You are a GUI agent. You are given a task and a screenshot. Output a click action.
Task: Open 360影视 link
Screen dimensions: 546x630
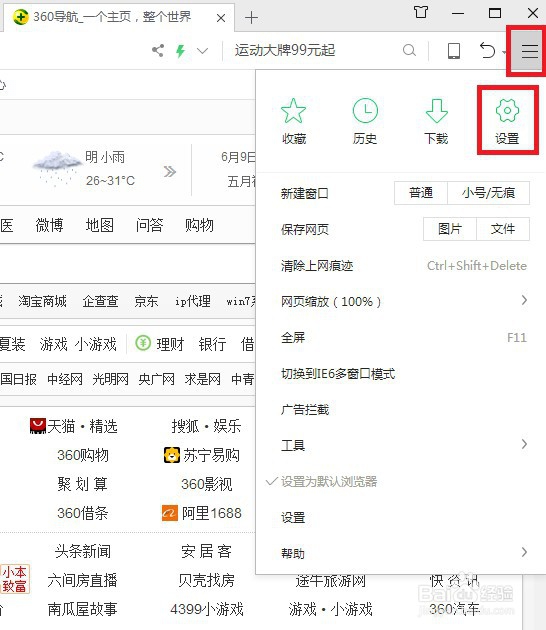[207, 484]
